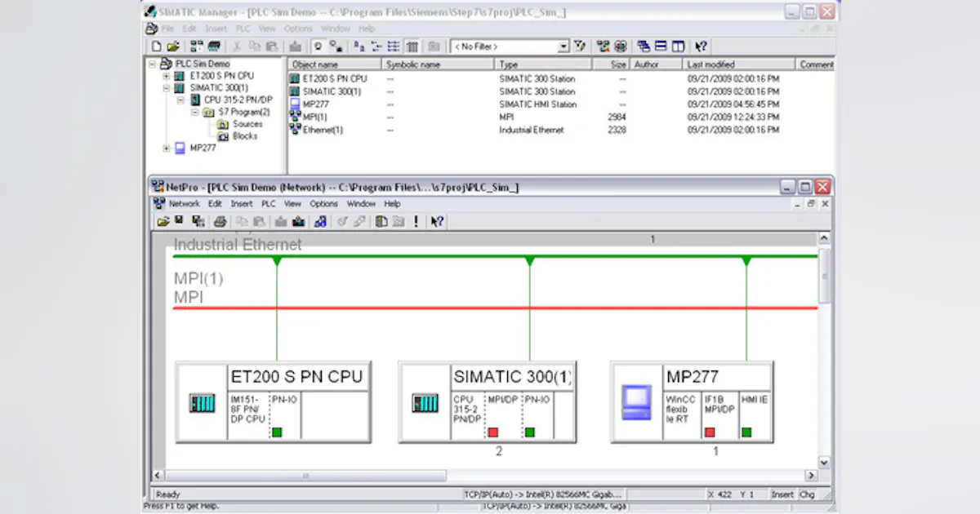Click the Download icon in SIMATIC Manager toolbar
This screenshot has width=980, height=514.
[x=295, y=47]
